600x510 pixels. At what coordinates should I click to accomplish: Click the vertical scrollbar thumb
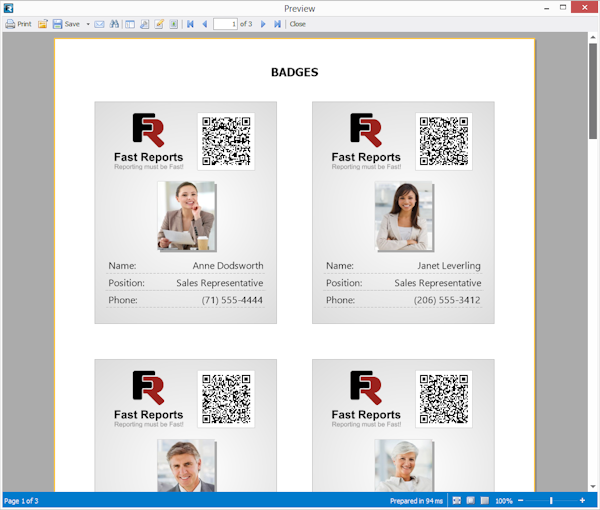(x=593, y=91)
